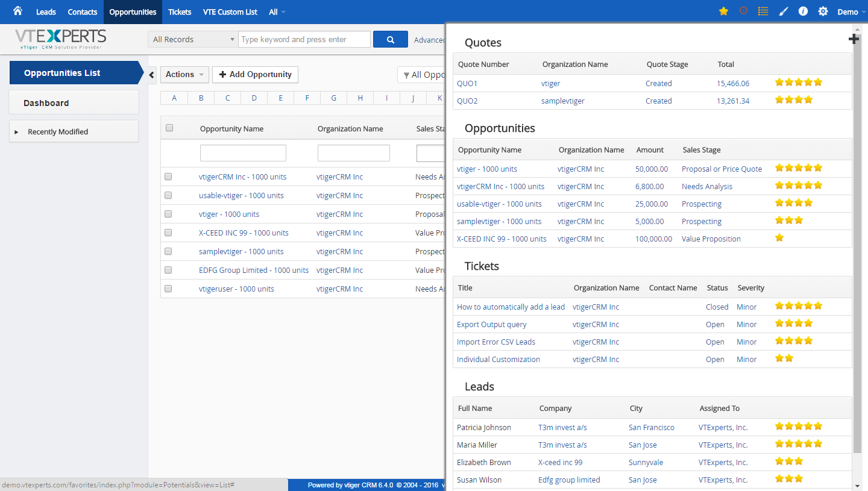The width and height of the screenshot is (868, 491).
Task: Click the star rating for quote QUO2
Action: coord(794,100)
